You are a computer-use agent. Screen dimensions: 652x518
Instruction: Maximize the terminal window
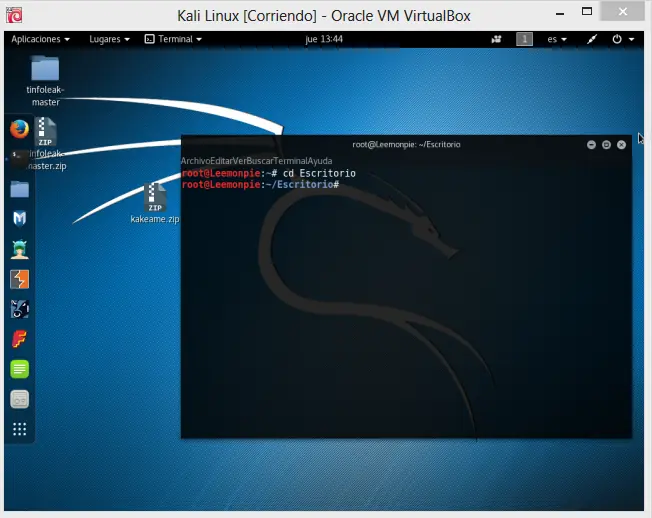point(606,145)
